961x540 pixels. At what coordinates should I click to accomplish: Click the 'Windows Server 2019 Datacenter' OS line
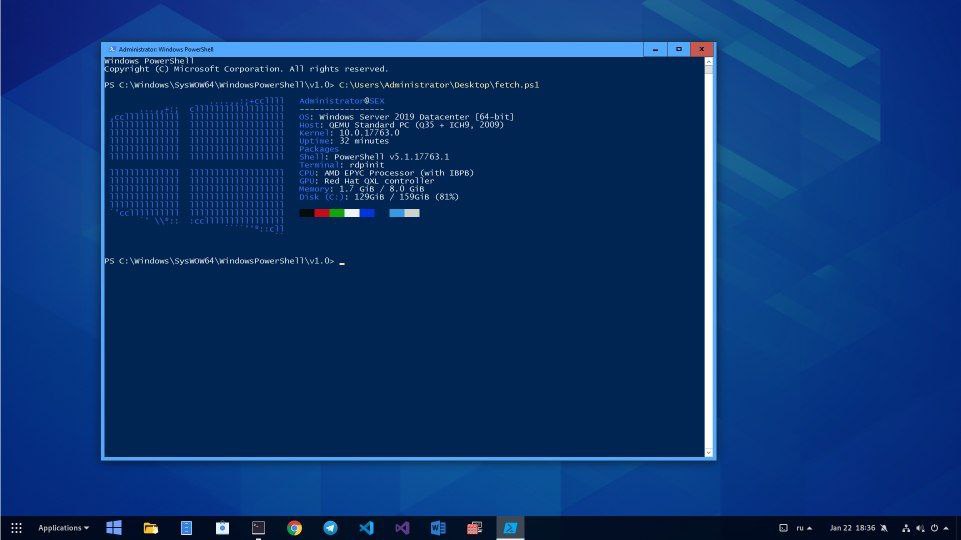[x=406, y=117]
